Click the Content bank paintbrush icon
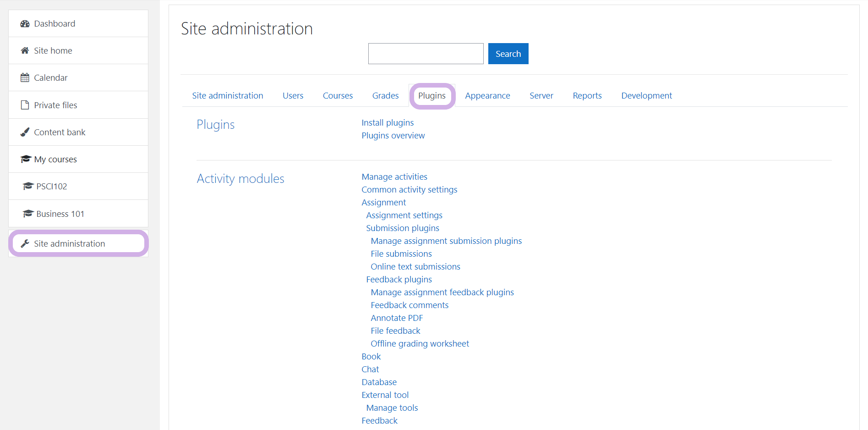The width and height of the screenshot is (868, 430). pyautogui.click(x=25, y=132)
